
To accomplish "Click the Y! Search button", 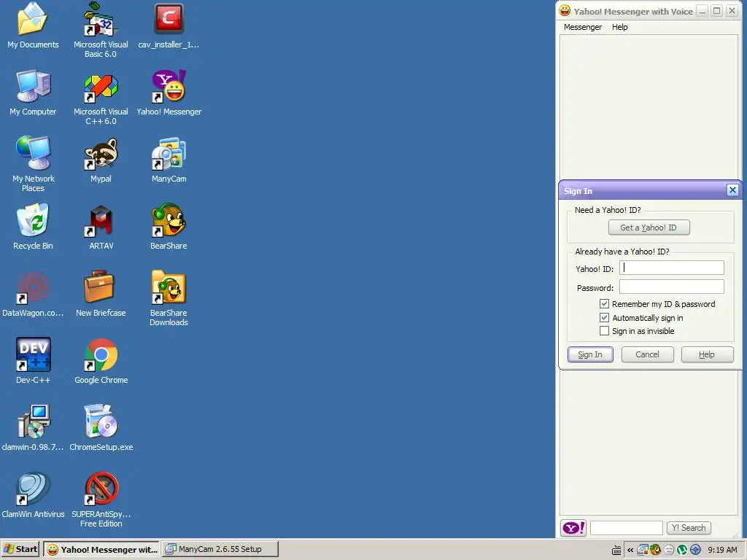I will pos(689,528).
